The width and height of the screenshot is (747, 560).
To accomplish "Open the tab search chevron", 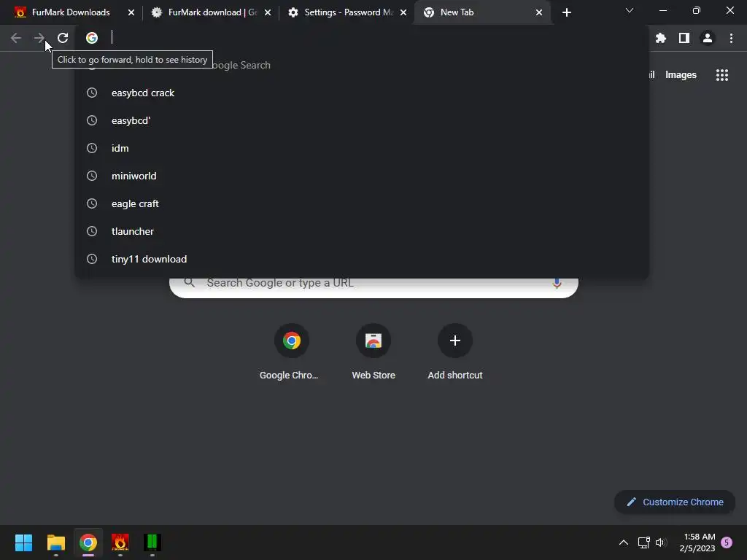I will pyautogui.click(x=630, y=10).
